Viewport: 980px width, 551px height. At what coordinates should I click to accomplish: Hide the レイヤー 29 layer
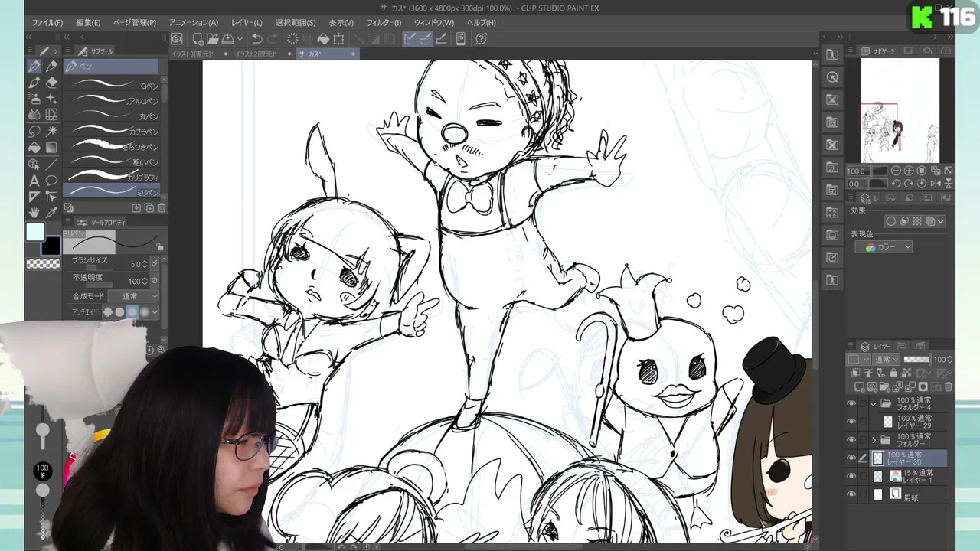click(x=851, y=422)
